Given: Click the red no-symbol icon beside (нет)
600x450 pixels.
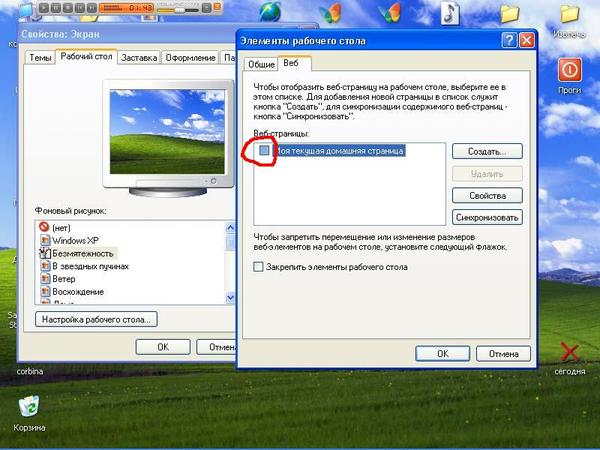Looking at the screenshot, I should (44, 227).
